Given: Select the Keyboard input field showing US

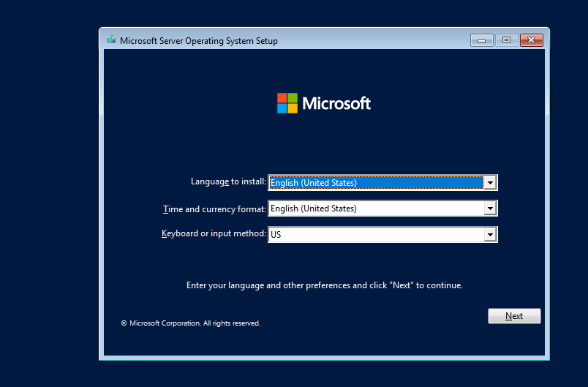Looking at the screenshot, I should [382, 235].
